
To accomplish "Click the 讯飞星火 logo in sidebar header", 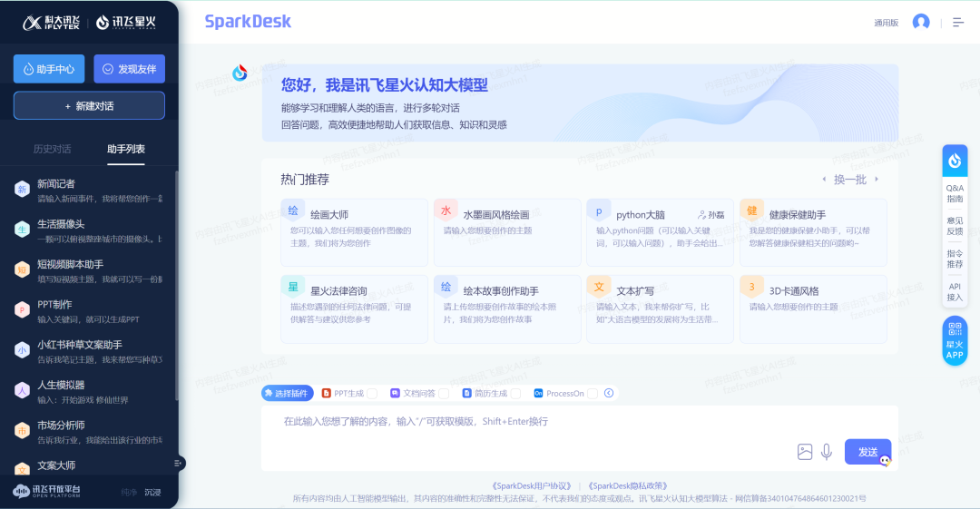I will click(x=125, y=24).
